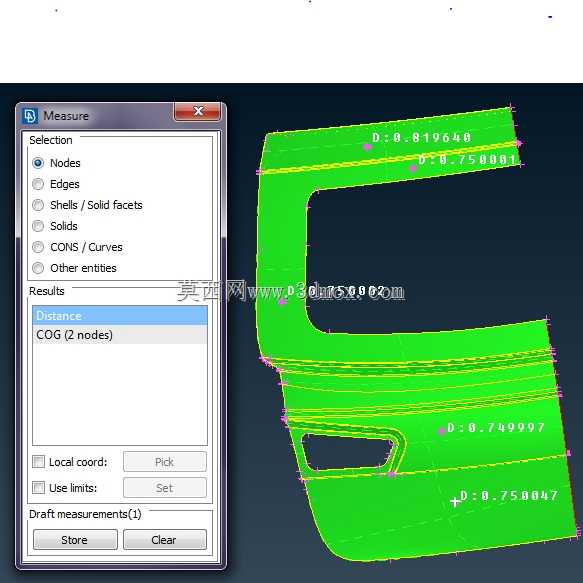Click the Pick button
583x583 pixels.
pos(165,462)
